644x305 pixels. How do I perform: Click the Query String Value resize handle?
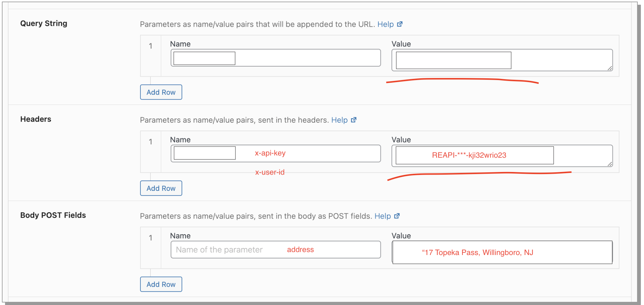(x=610, y=68)
